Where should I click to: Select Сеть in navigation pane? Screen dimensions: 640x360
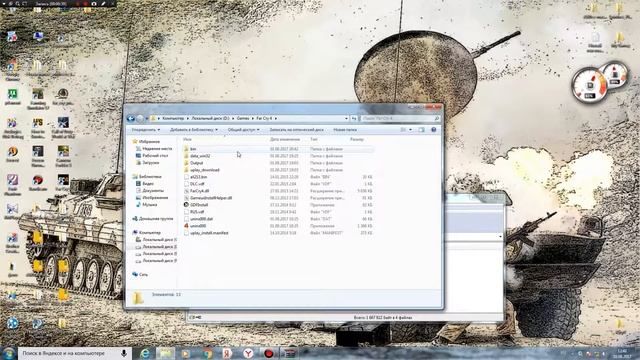[x=143, y=275]
